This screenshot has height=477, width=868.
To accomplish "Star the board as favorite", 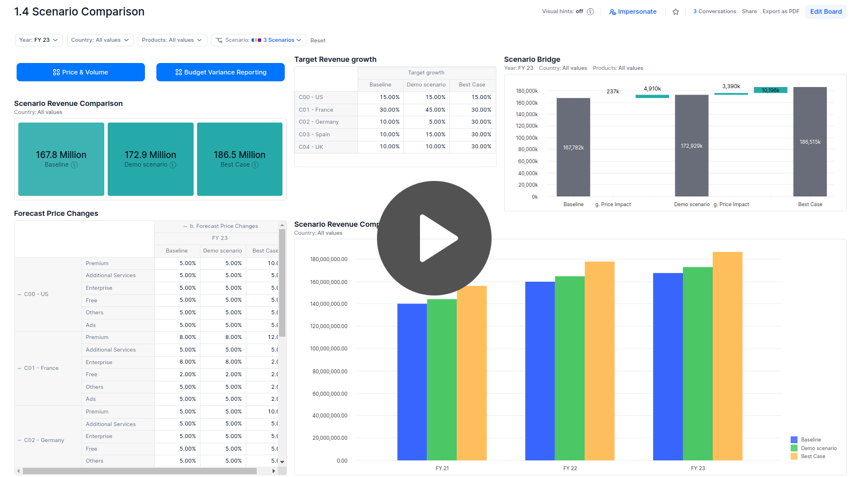I will (675, 11).
